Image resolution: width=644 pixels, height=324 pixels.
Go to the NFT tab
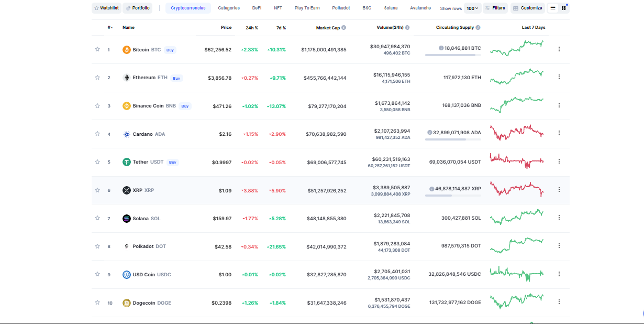tap(277, 8)
